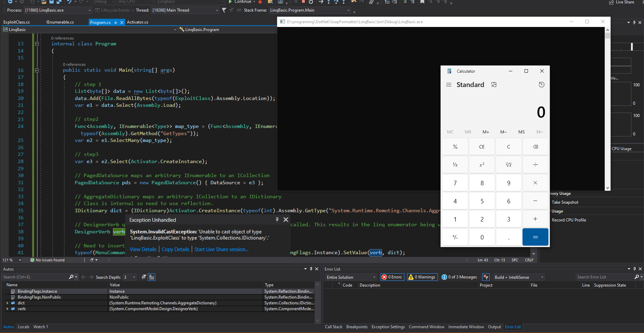Viewport: 644px width, 333px height.
Task: Close the Autos panel
Action: pyautogui.click(x=317, y=269)
